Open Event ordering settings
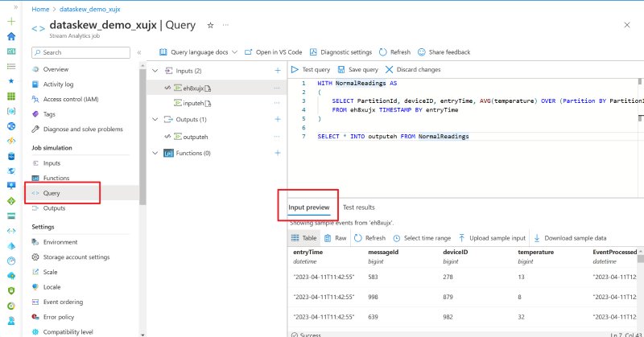644x337 pixels. click(x=63, y=302)
